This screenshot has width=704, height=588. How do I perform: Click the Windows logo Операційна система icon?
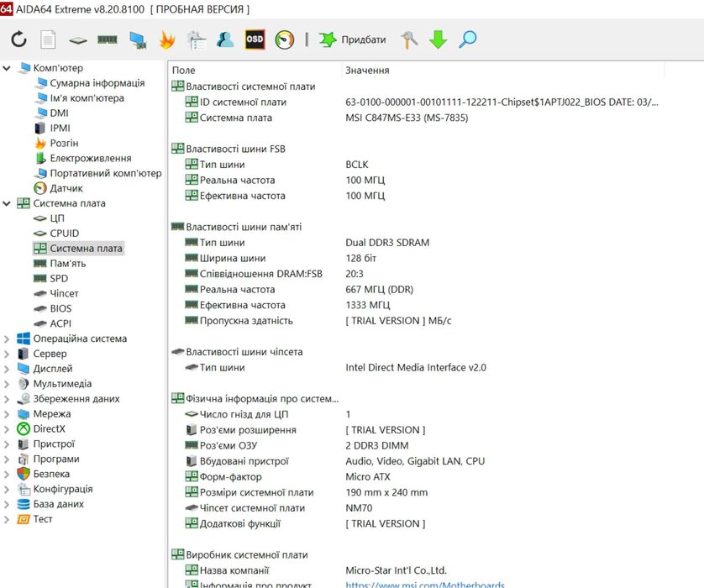(x=24, y=339)
